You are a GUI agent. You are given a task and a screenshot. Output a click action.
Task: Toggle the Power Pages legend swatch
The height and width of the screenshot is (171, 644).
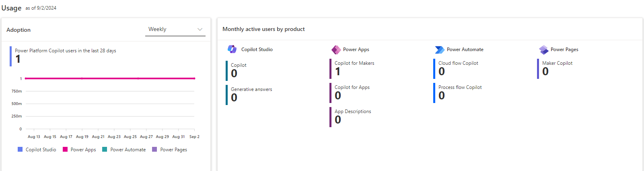(x=154, y=149)
